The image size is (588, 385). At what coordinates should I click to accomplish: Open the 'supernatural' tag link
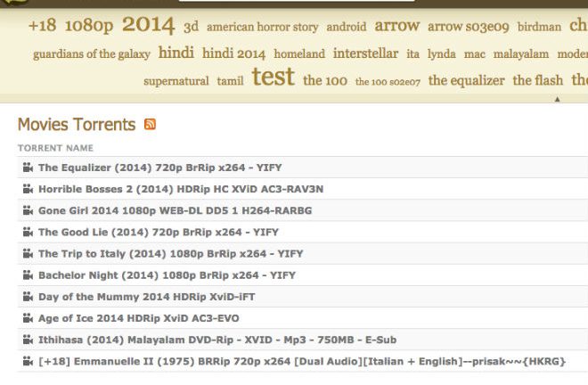tap(176, 81)
